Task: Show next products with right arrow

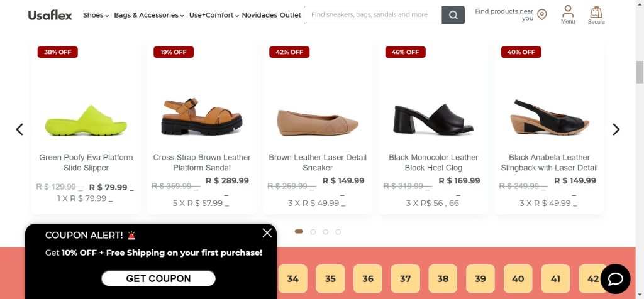Action: tap(616, 129)
